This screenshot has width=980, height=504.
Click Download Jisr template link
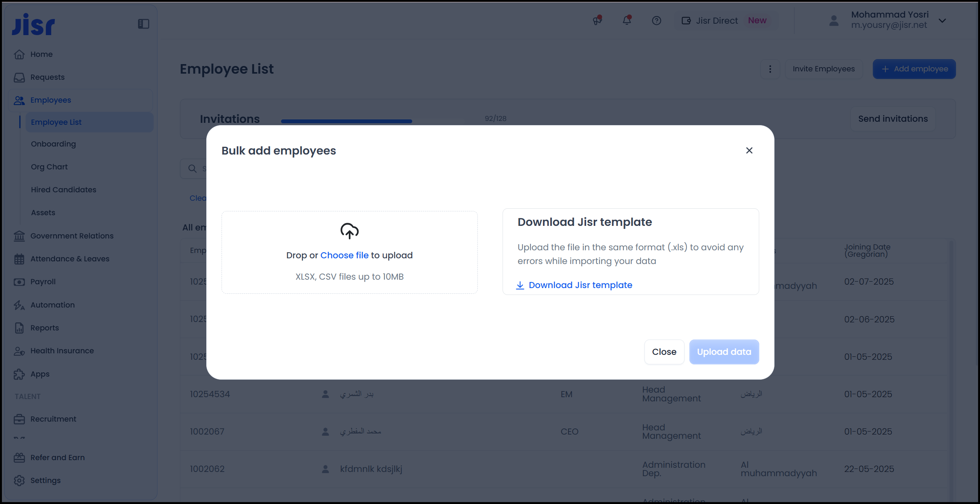(x=580, y=285)
